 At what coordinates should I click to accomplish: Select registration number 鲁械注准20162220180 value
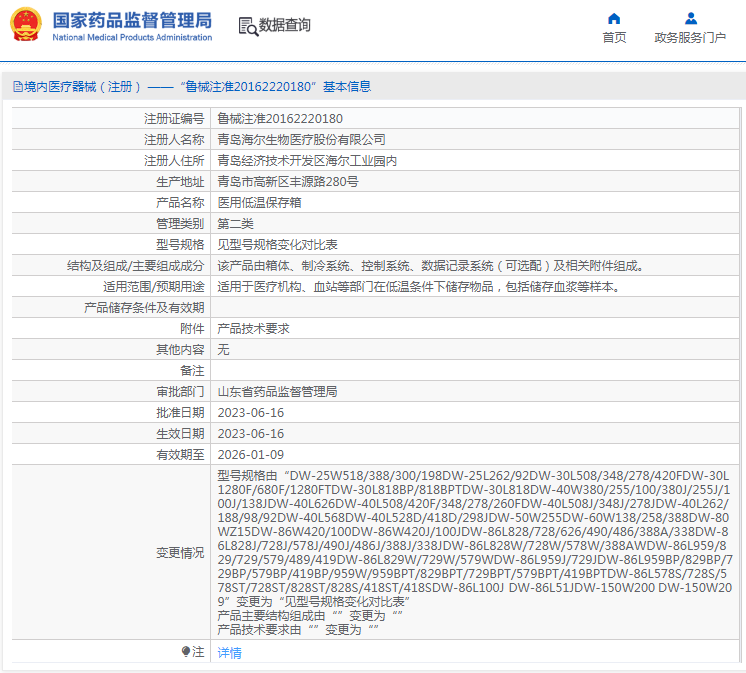280,118
